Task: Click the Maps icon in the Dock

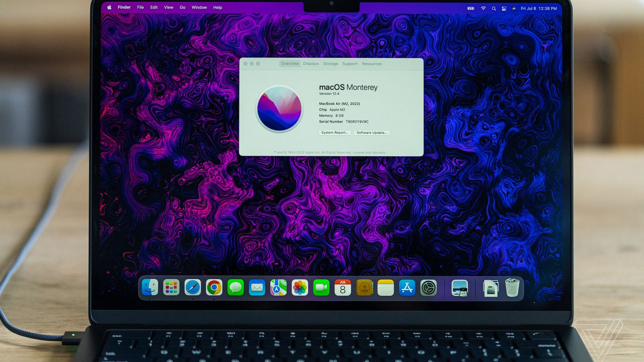Action: tap(278, 287)
